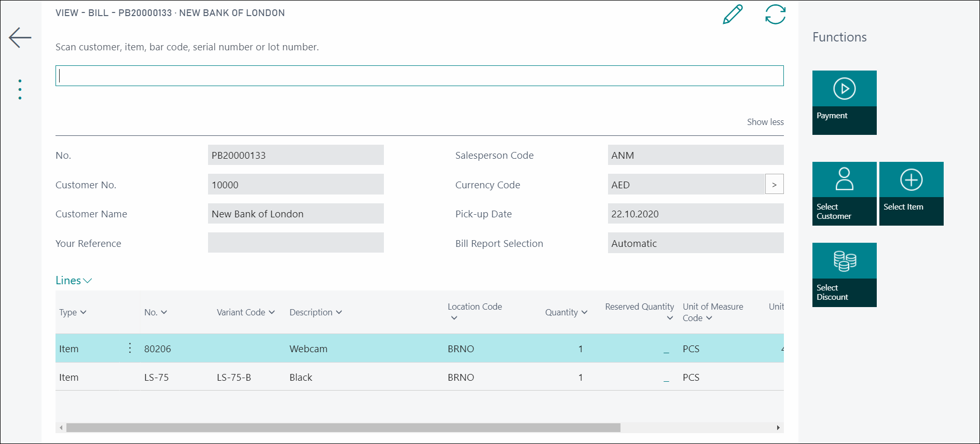Click the horizontal scrollbar thumb

[343, 427]
